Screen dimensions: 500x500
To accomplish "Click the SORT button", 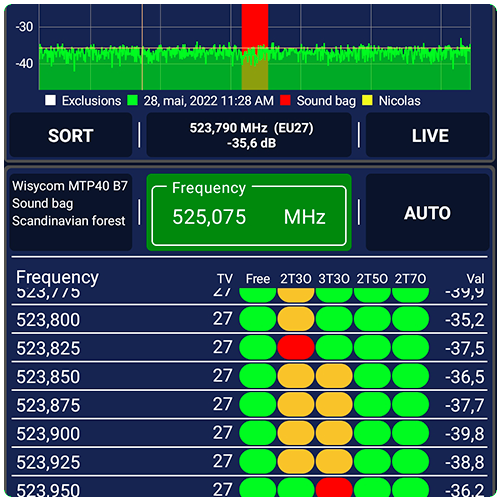I will click(71, 135).
